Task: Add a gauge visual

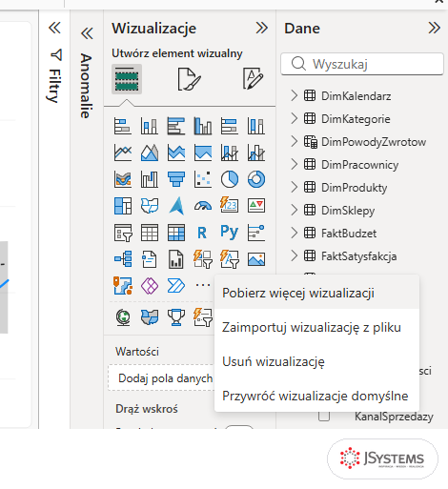Action: coord(203,206)
